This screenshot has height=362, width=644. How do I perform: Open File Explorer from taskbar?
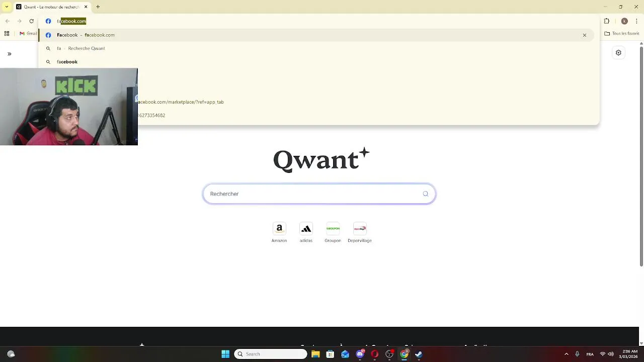pos(315,354)
